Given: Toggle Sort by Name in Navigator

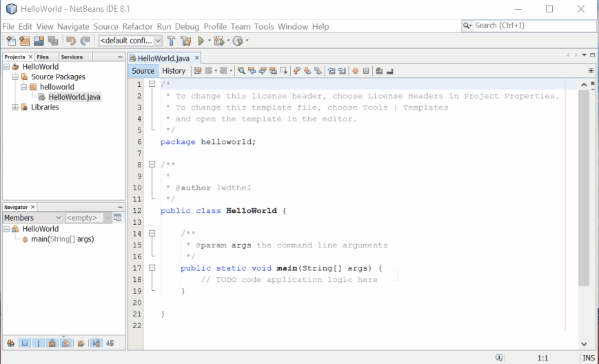Looking at the screenshot, I should pyautogui.click(x=97, y=343).
